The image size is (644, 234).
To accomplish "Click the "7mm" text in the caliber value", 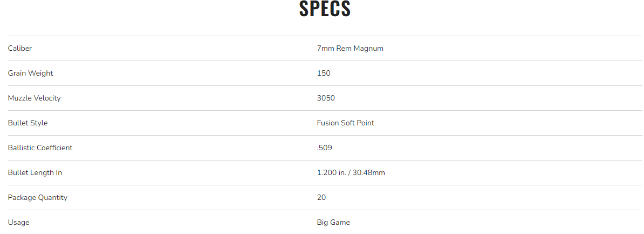I will (x=325, y=49).
